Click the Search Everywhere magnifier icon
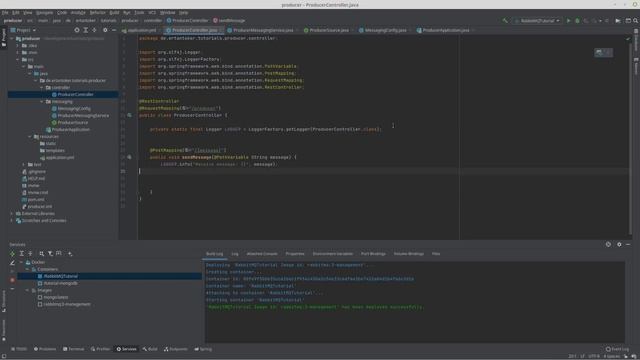Screen dimensions: 640x360 click(636, 20)
